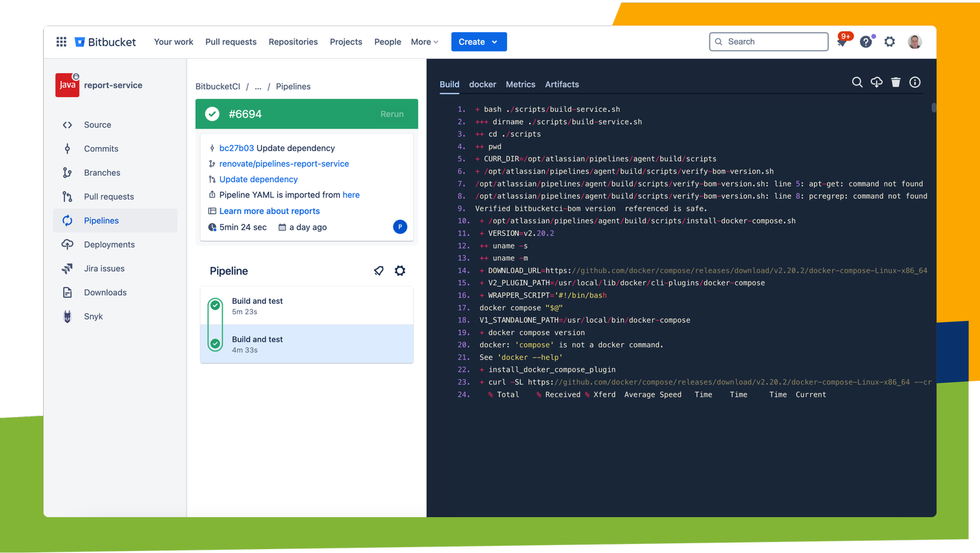
Task: View pipeline details using the info icon
Action: coord(915,82)
